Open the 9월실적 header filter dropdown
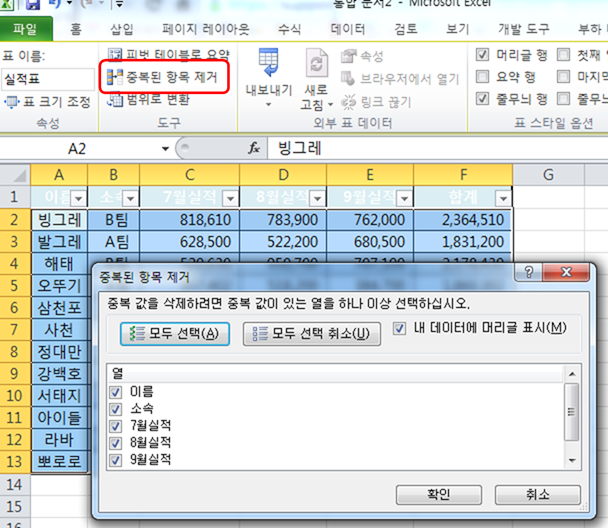Screen dimensions: 608x528 (x=404, y=199)
